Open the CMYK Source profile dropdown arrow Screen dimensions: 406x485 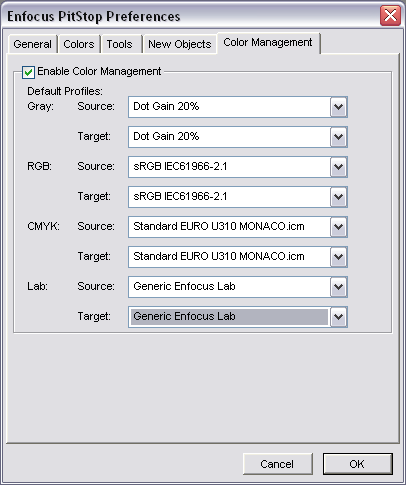(339, 227)
